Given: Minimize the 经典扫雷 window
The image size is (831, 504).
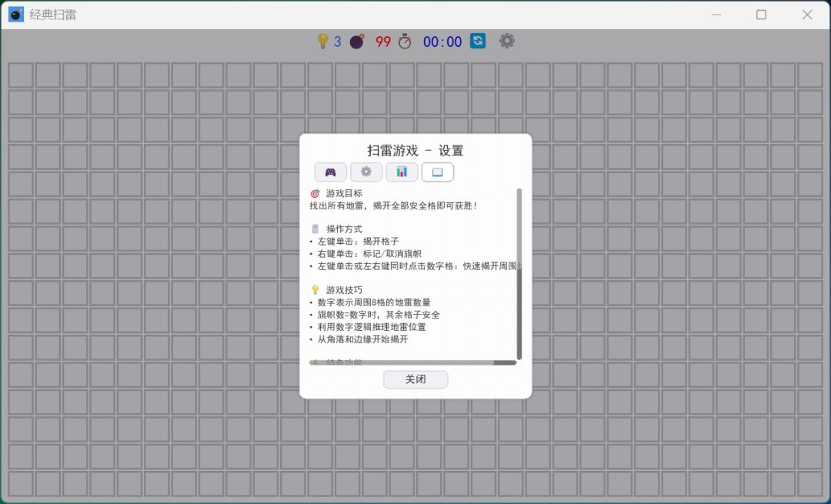Looking at the screenshot, I should tap(716, 15).
